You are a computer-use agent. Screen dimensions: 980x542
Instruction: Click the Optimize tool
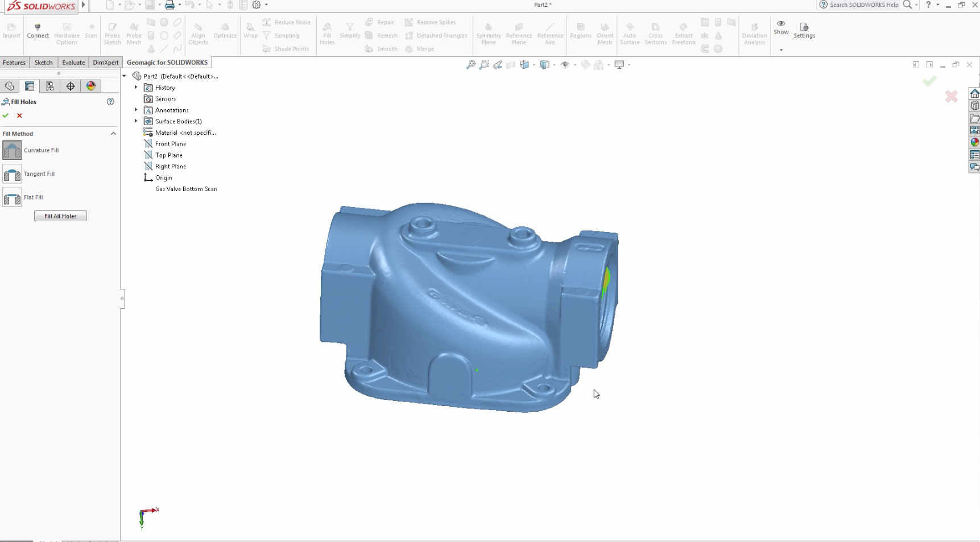pos(225,31)
